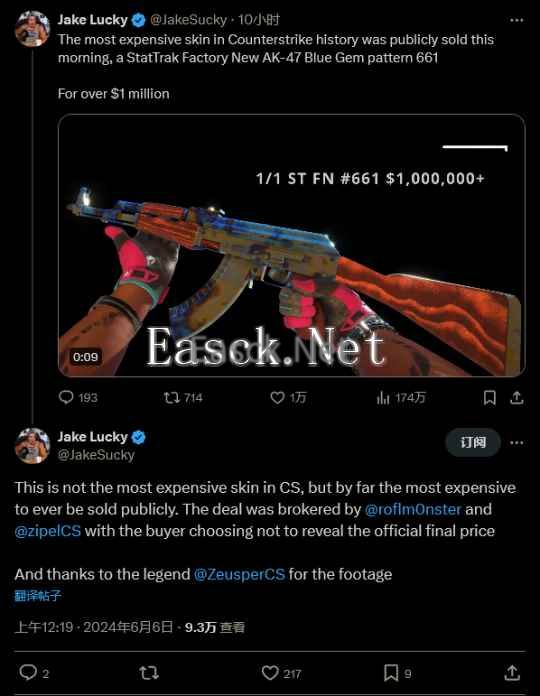The image size is (540, 696).
Task: Open the @ZeusperCS mention link
Action: coord(240,574)
